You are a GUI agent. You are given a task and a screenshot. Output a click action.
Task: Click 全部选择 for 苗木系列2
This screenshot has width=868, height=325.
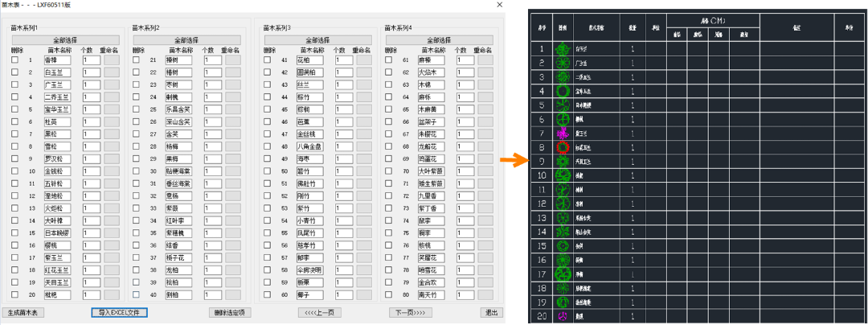pyautogui.click(x=186, y=40)
